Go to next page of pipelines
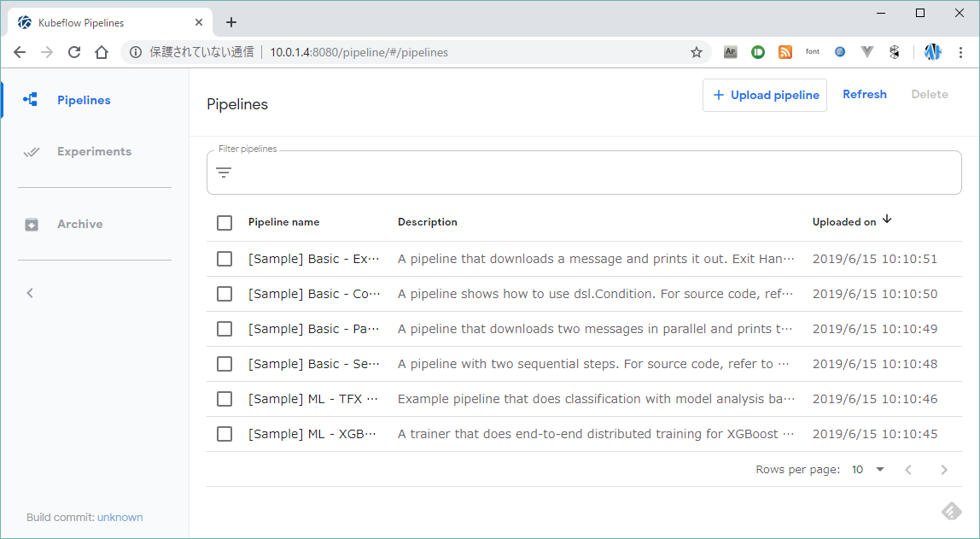This screenshot has width=980, height=539. coord(944,470)
